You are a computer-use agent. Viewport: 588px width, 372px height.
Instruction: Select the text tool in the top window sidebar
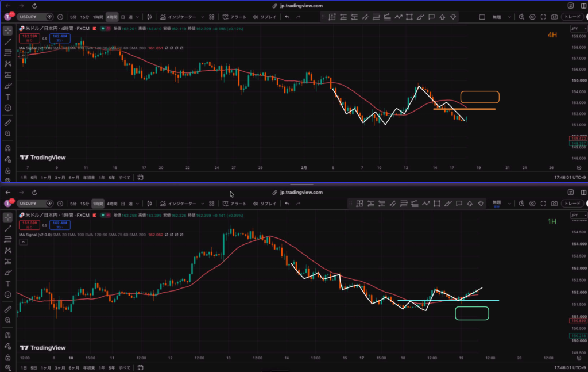pos(8,97)
